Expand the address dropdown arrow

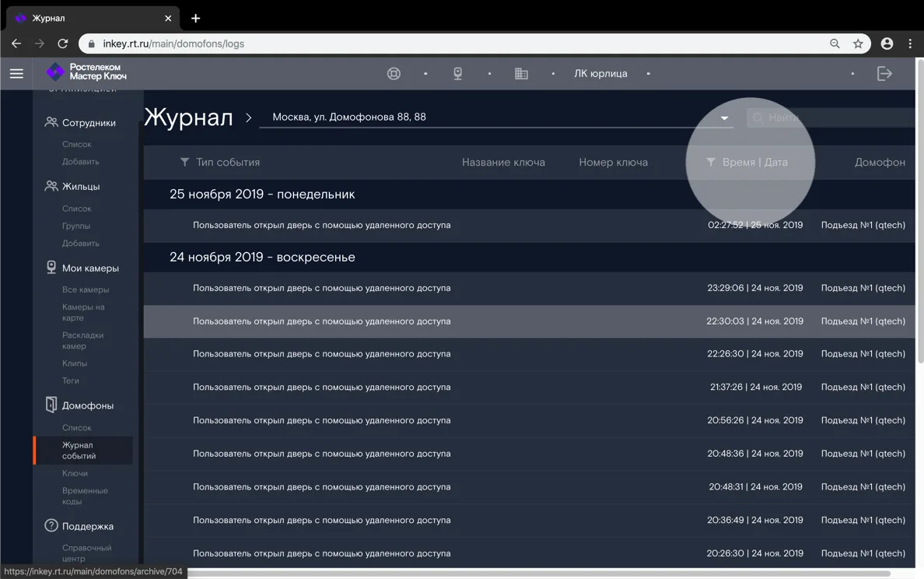coord(724,118)
